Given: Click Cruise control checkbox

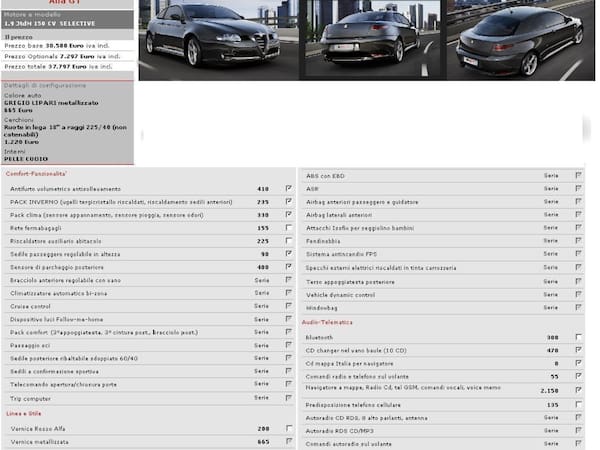Looking at the screenshot, I should [x=289, y=306].
